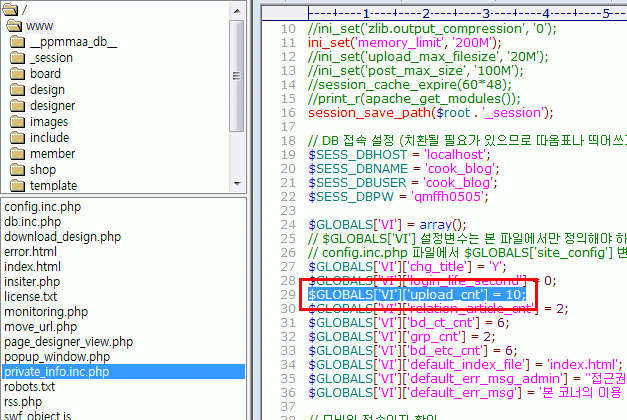Click the board folder icon
The image size is (627, 420).
pyautogui.click(x=18, y=74)
